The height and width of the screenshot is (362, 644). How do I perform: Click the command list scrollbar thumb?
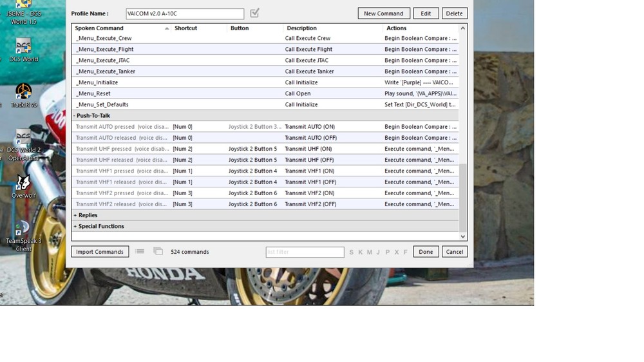[x=463, y=198]
